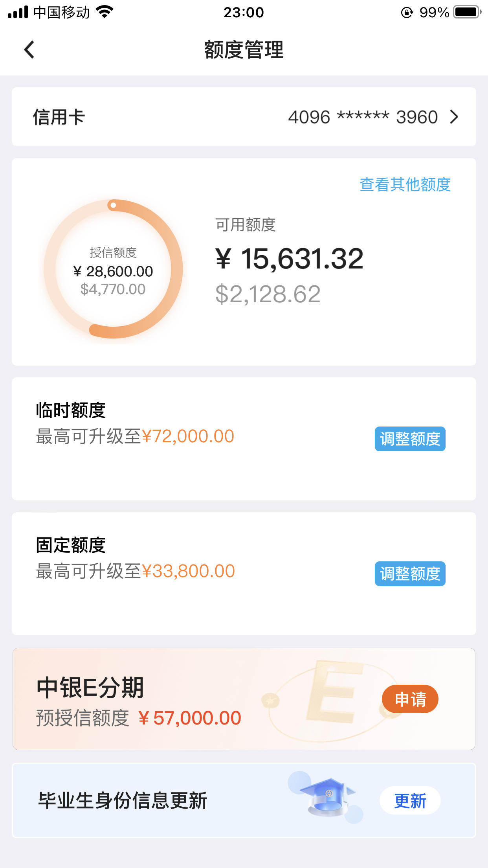
Task: Tap the 可用额度 amount ¥15,631.32
Action: pyautogui.click(x=290, y=259)
